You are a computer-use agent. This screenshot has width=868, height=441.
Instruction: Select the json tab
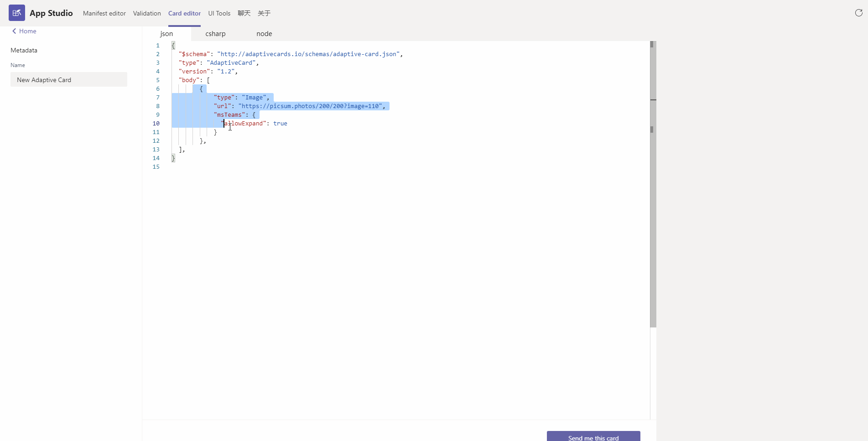166,33
